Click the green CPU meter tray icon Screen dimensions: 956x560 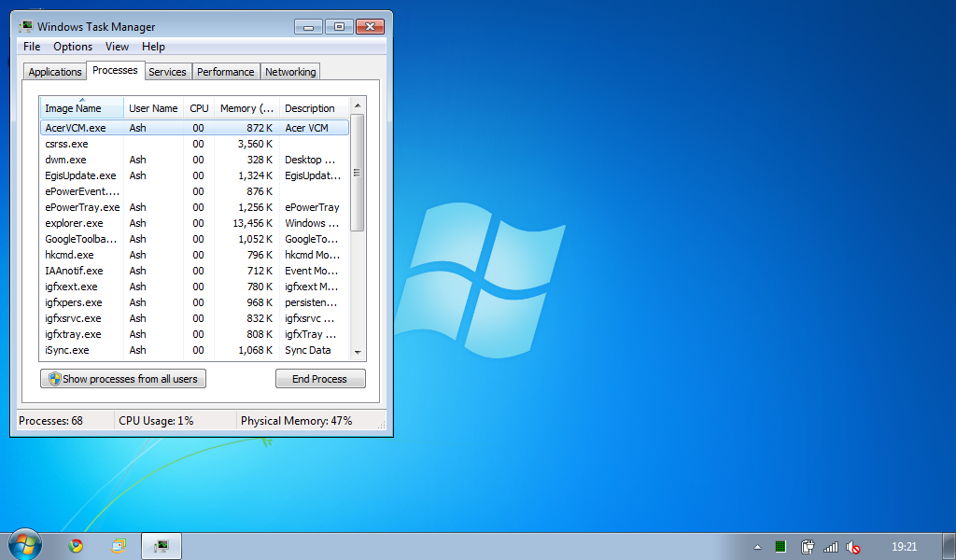click(x=780, y=547)
